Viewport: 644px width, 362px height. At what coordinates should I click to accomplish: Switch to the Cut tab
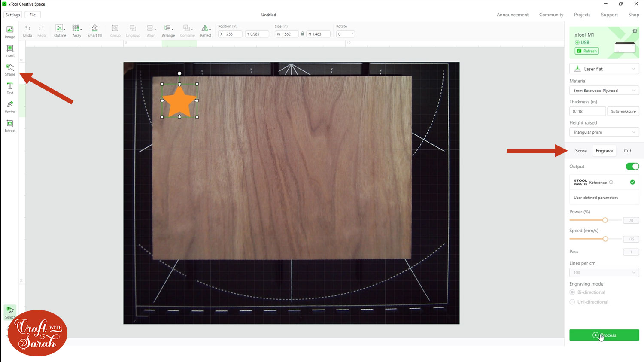click(627, 151)
